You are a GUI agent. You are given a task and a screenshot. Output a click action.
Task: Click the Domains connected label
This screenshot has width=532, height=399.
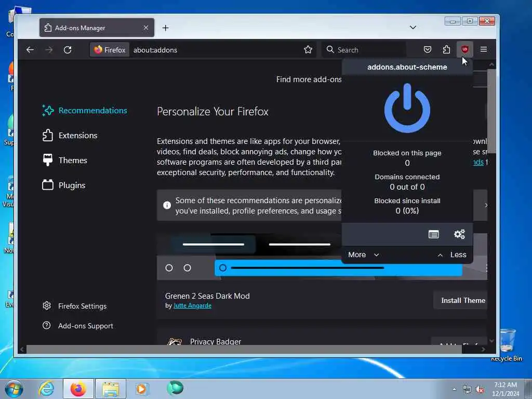407,177
